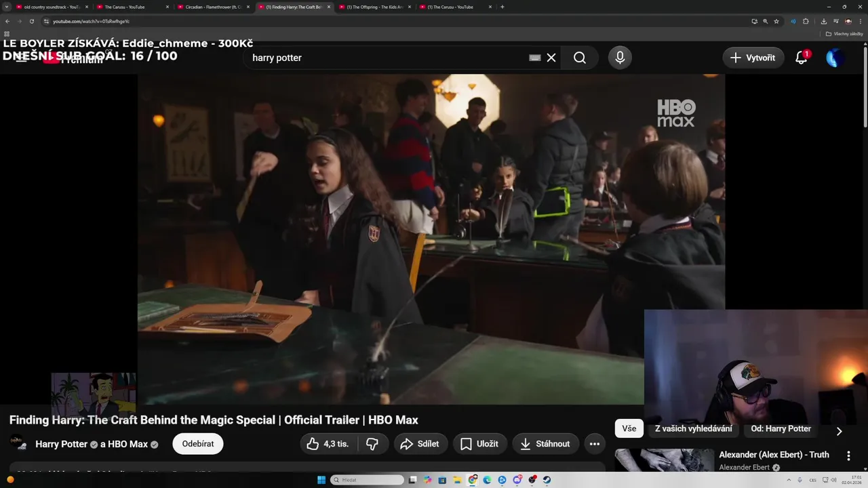Save the video with Uložit
This screenshot has height=488, width=868.
[x=480, y=444]
